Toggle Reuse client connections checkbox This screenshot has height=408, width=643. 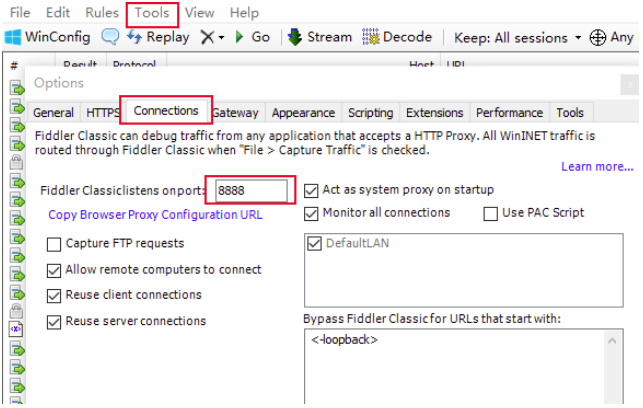click(x=54, y=296)
